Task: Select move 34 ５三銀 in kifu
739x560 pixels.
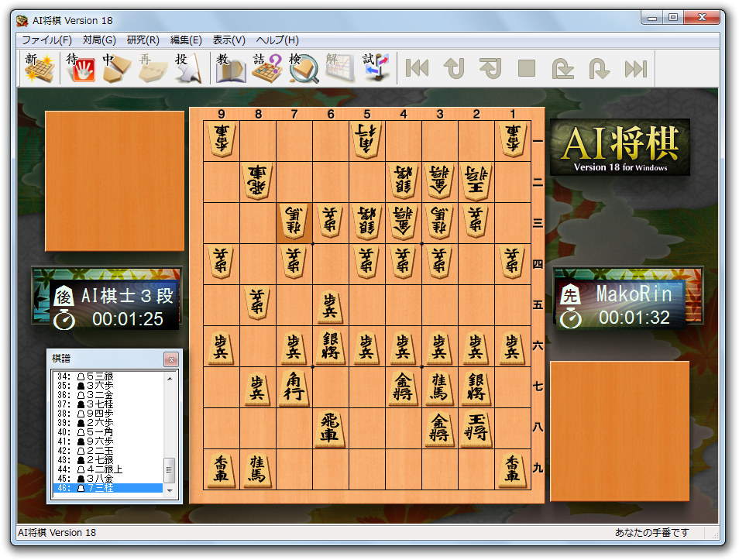Action: pos(108,376)
